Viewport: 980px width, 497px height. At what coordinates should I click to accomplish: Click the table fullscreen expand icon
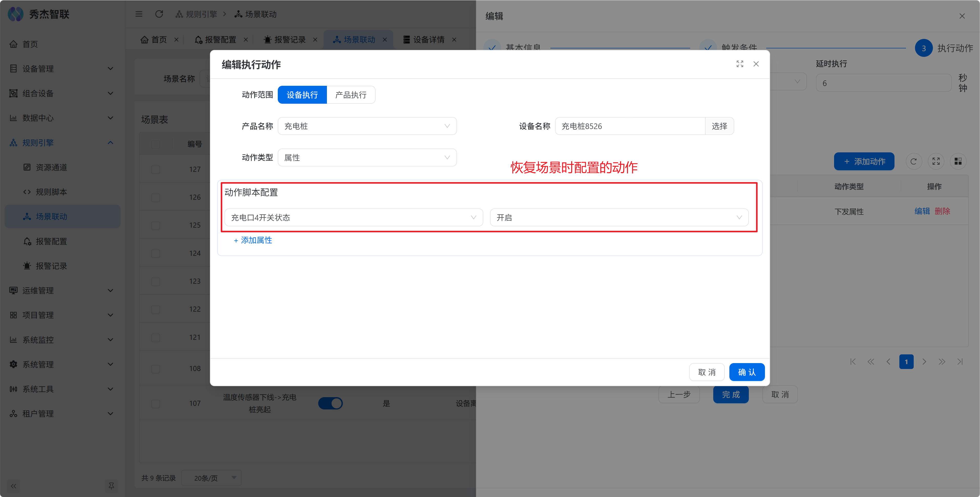[x=936, y=161]
